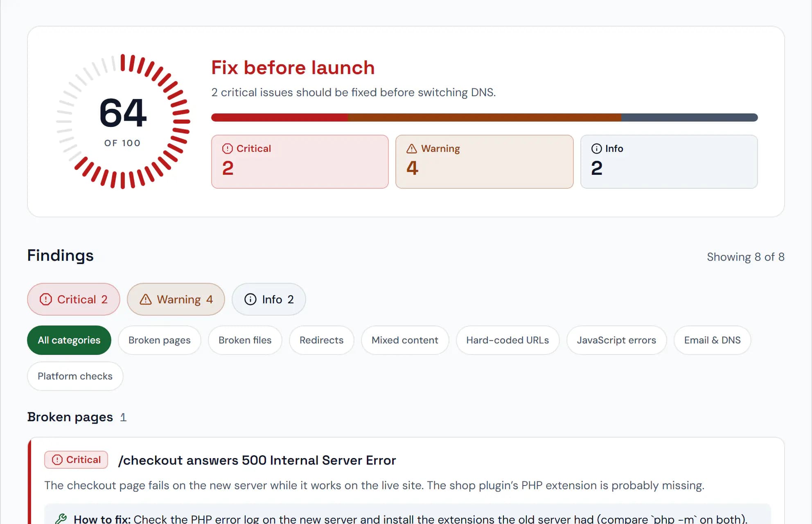Click the slate info segment of severity bar
Screen dimensions: 812x524
(690, 117)
